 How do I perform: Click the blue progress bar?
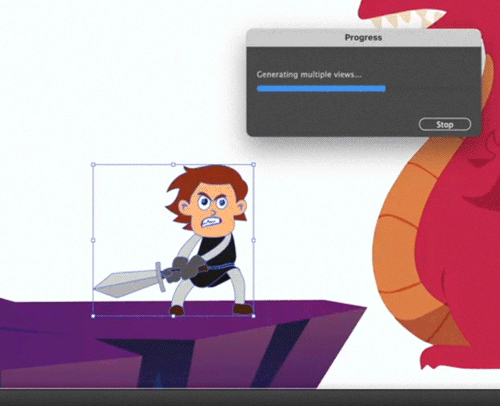321,88
